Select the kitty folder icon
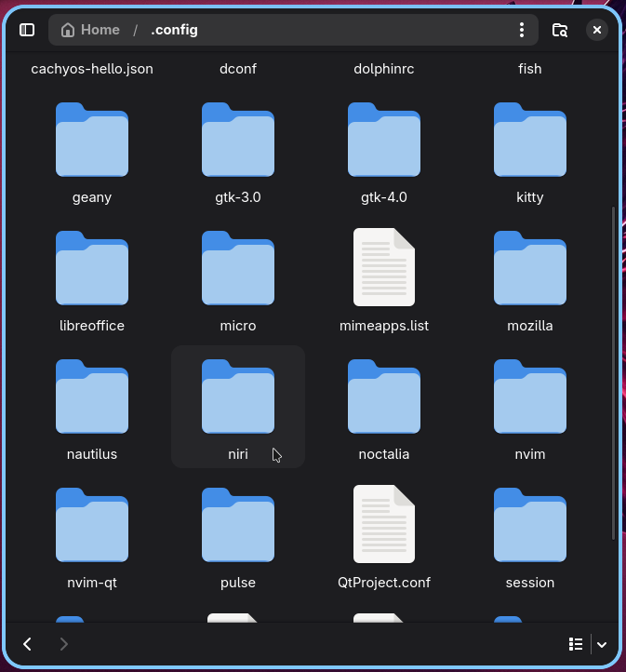This screenshot has height=672, width=626. coord(530,140)
